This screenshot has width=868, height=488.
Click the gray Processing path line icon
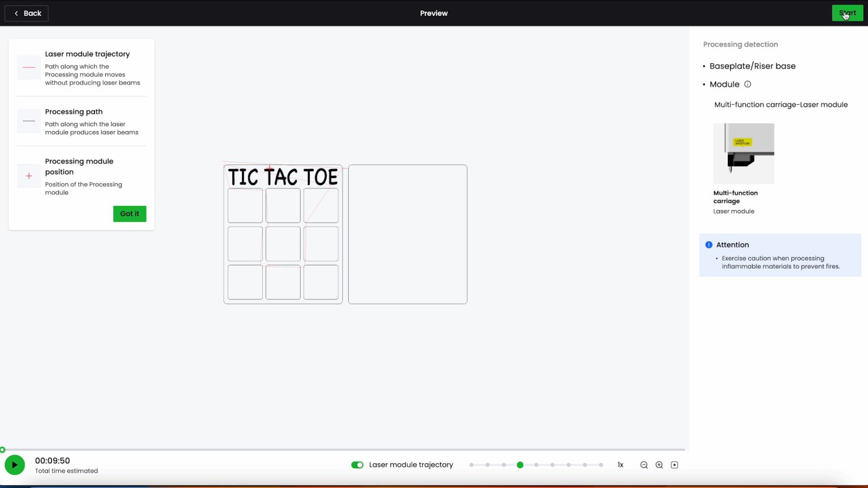29,121
